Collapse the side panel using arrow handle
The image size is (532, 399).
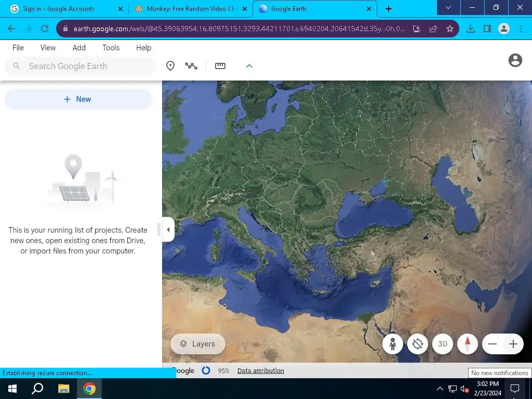click(x=168, y=230)
